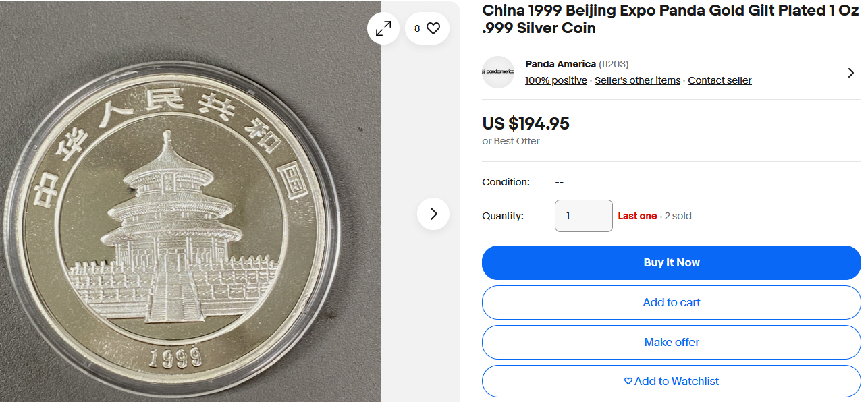Go to the next product image

pos(433,214)
